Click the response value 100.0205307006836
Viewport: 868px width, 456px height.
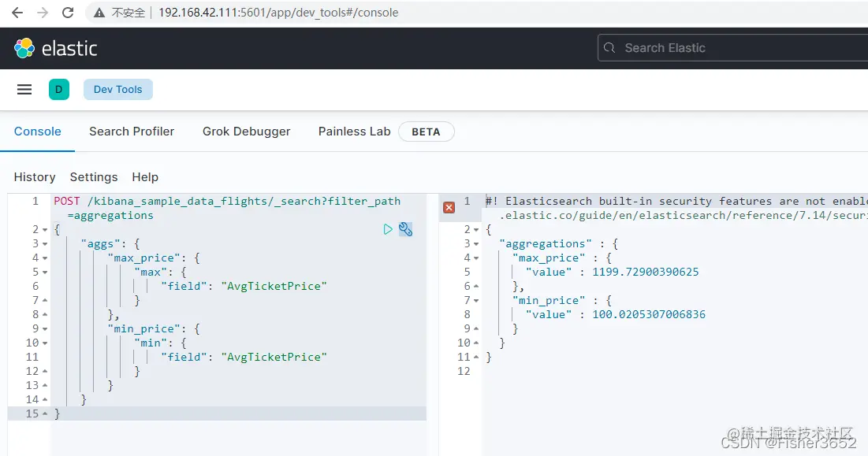pyautogui.click(x=649, y=314)
